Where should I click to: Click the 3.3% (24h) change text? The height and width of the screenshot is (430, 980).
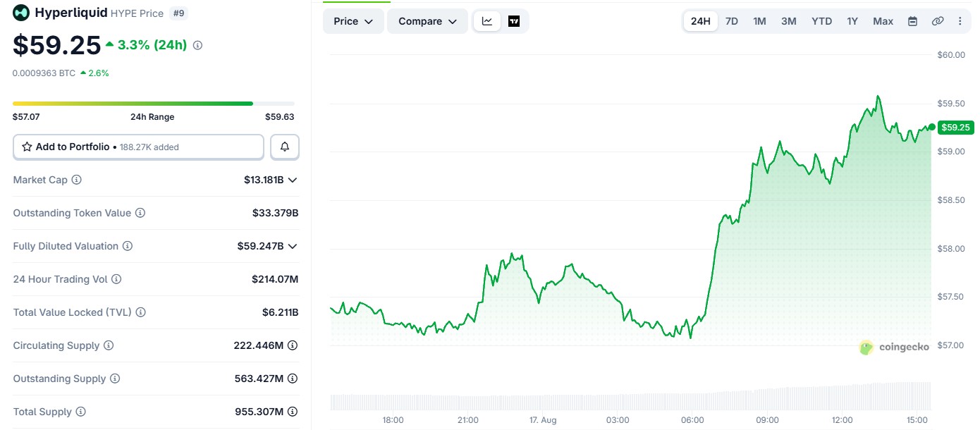point(152,45)
